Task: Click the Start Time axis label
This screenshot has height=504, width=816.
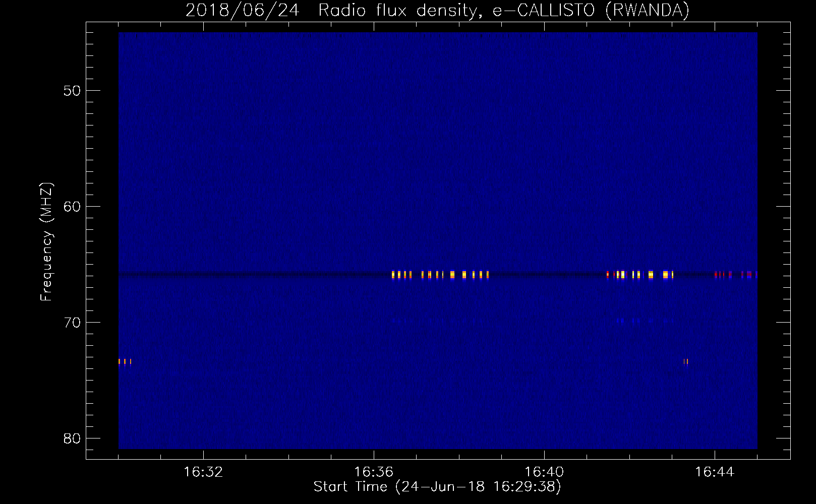Action: pyautogui.click(x=437, y=487)
